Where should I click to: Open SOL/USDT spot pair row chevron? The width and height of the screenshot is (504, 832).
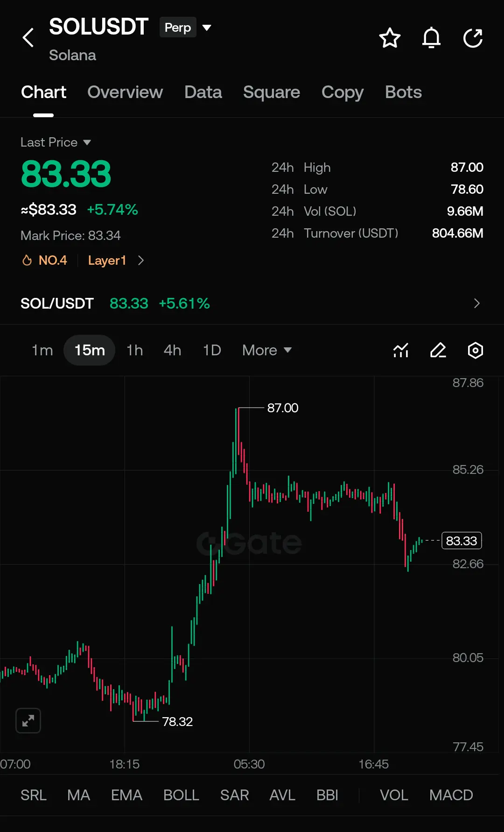476,303
